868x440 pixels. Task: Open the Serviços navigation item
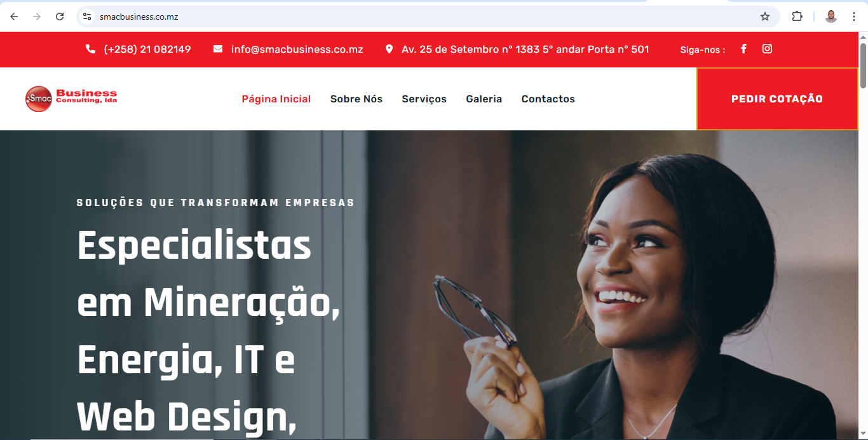point(424,99)
